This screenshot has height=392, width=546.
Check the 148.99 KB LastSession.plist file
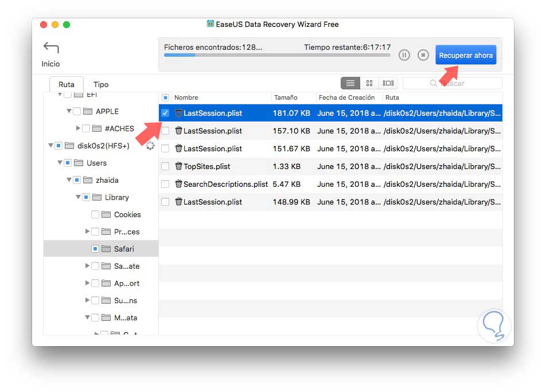pos(165,202)
